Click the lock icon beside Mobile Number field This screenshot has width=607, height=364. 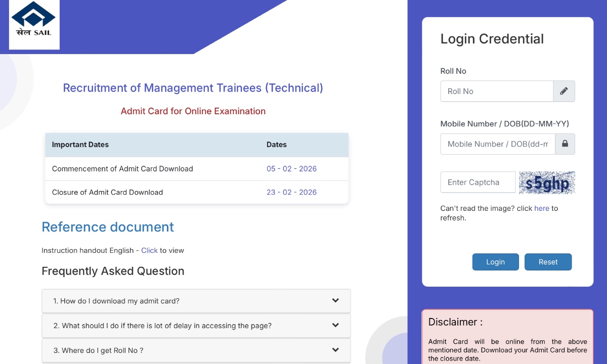click(565, 144)
